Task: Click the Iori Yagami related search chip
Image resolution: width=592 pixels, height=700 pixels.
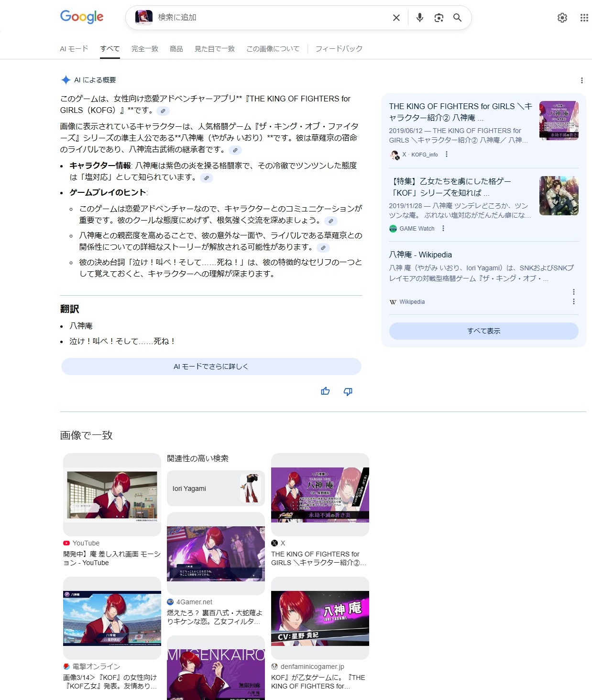Action: pos(216,489)
